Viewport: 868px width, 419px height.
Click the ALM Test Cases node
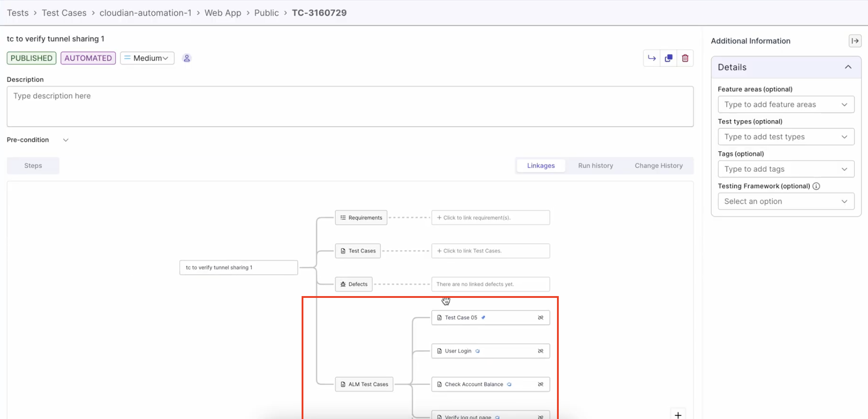pos(364,384)
